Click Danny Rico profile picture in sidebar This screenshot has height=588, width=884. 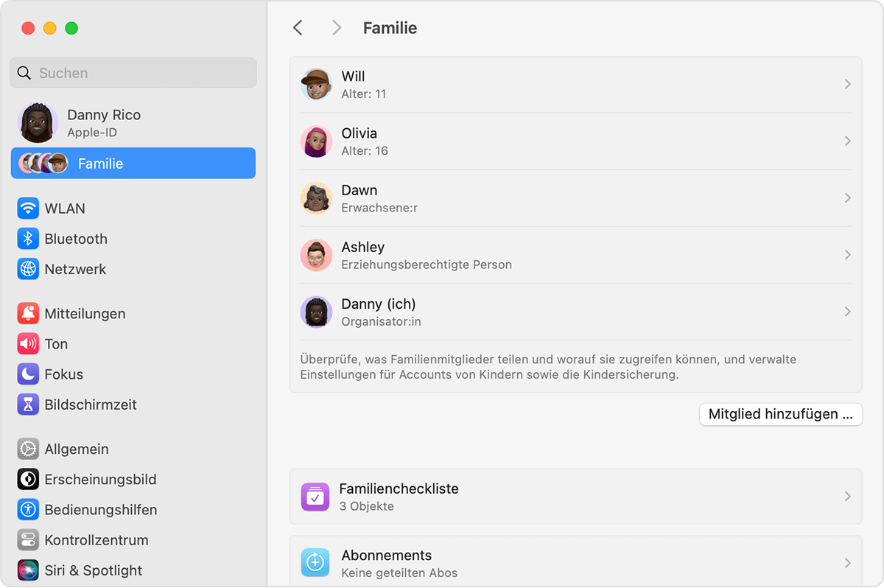(x=38, y=122)
